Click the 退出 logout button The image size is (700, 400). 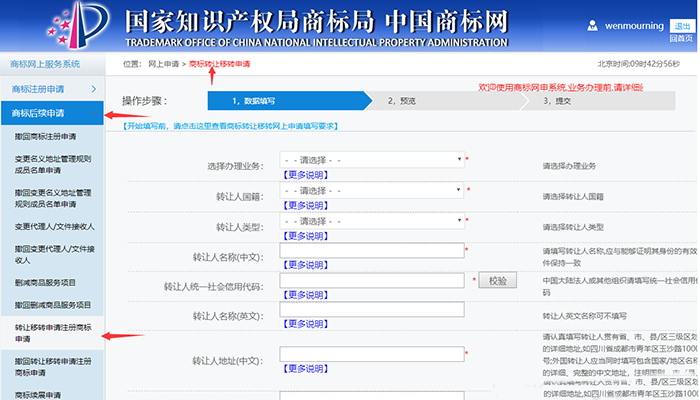682,26
